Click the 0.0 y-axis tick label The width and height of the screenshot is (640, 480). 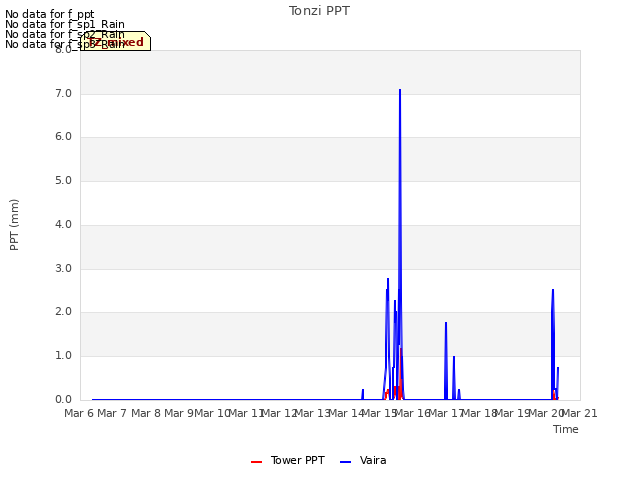[x=63, y=400]
